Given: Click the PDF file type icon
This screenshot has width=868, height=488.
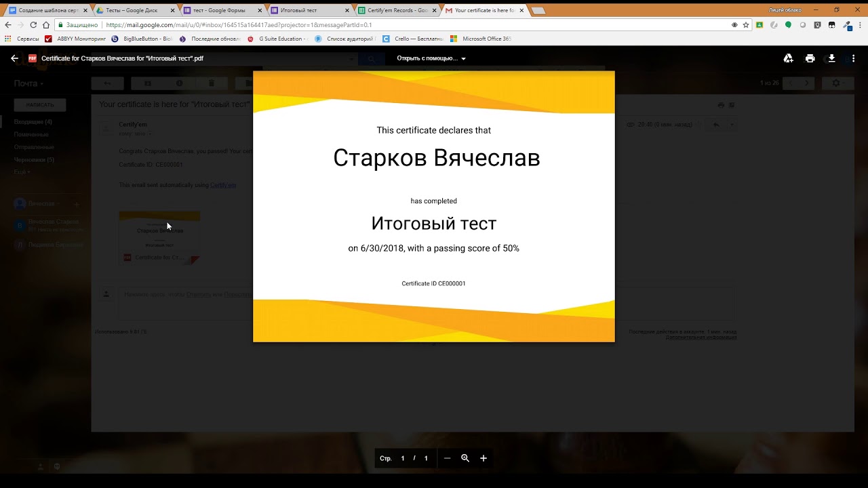Looking at the screenshot, I should click(x=32, y=58).
